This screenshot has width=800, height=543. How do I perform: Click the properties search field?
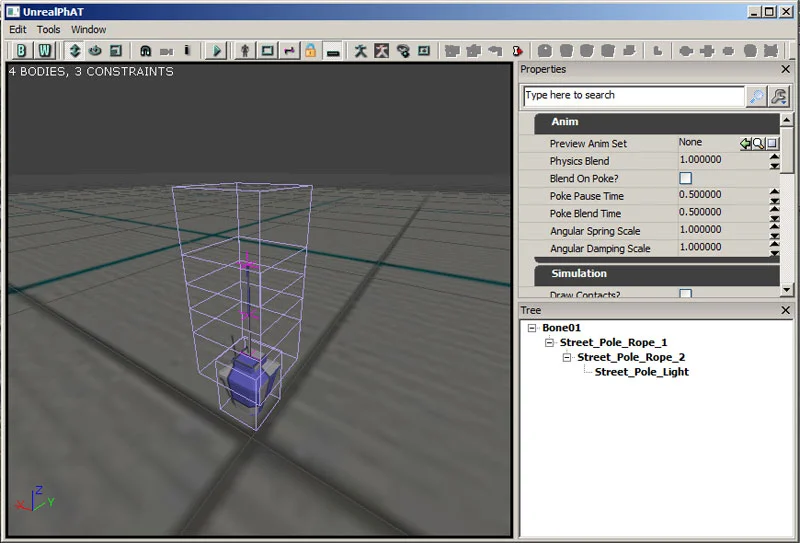pos(633,95)
